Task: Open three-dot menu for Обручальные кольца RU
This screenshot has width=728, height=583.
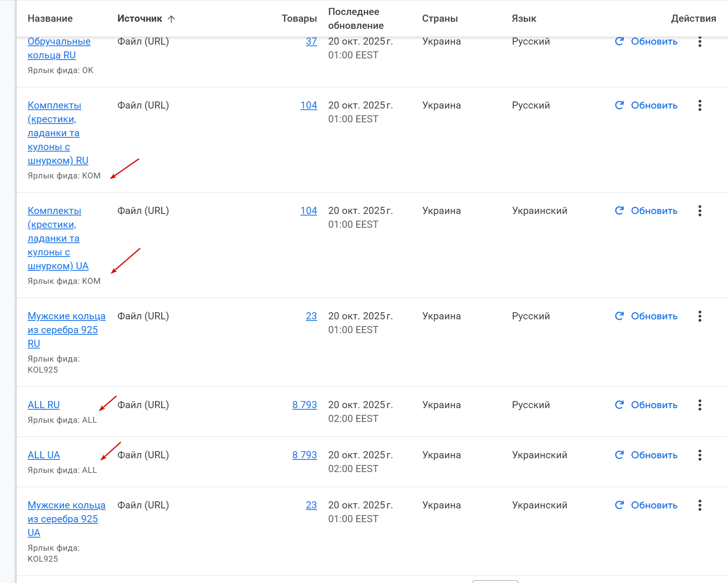Action: [700, 42]
